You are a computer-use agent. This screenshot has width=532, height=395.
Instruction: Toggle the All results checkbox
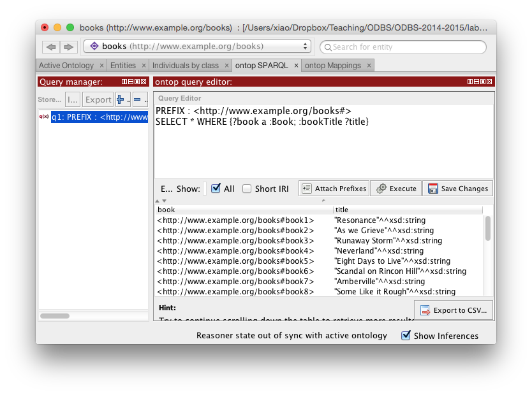(216, 189)
